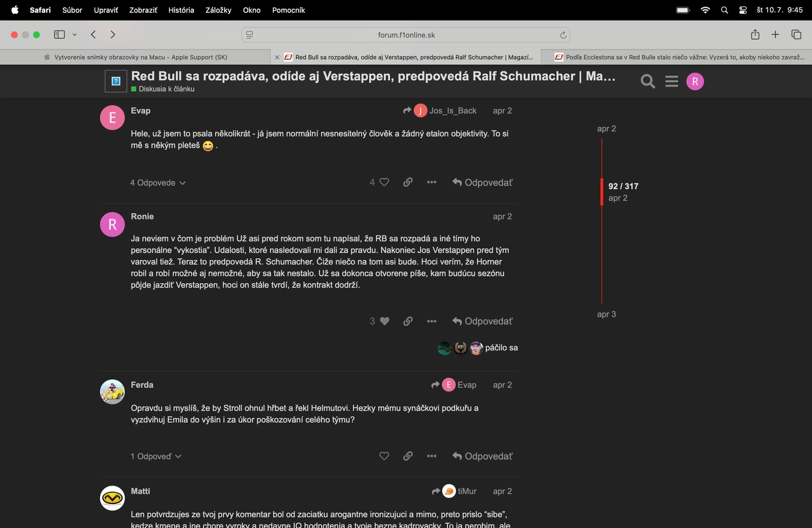This screenshot has height=528, width=812.
Task: Toggle the Safari sidebar button
Action: 59,35
